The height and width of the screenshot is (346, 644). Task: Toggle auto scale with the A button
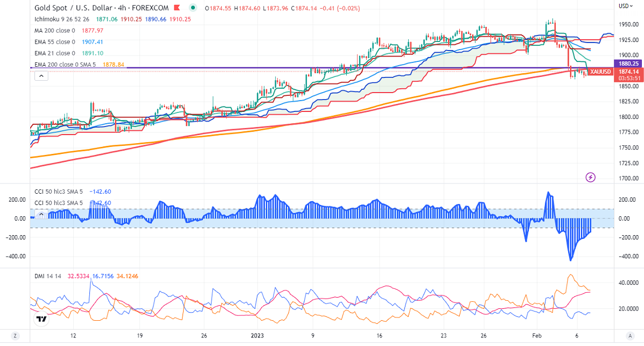click(629, 336)
